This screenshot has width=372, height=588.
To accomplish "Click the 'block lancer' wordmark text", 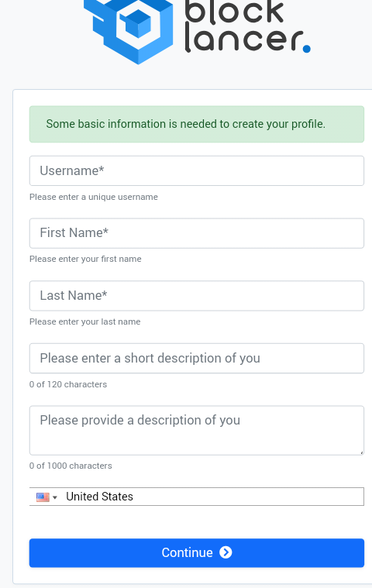I will click(x=244, y=26).
